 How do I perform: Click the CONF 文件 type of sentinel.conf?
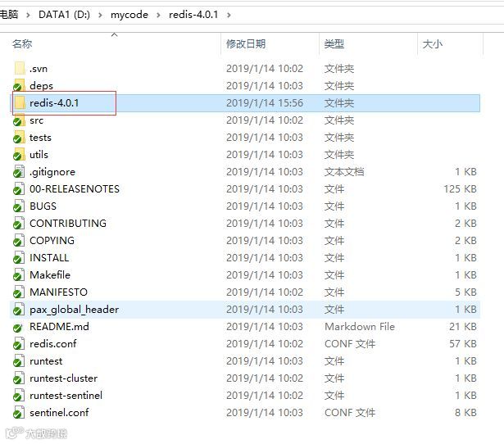click(x=350, y=413)
